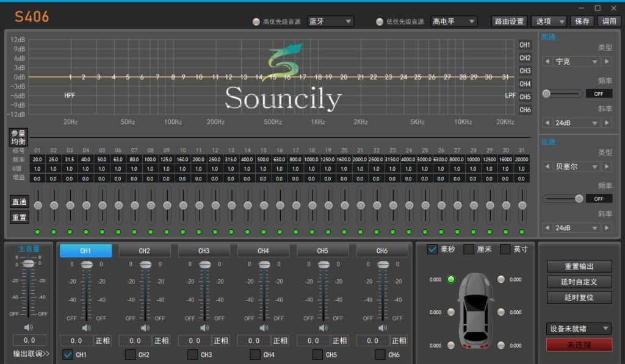Uncheck the CH1 checkbox in the bottom row
The width and height of the screenshot is (625, 364).
click(68, 354)
